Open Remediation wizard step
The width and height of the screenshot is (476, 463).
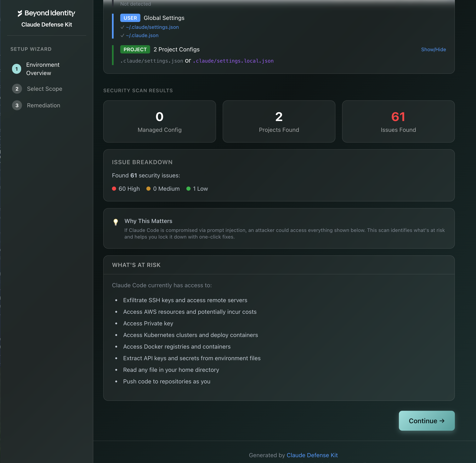(x=44, y=105)
